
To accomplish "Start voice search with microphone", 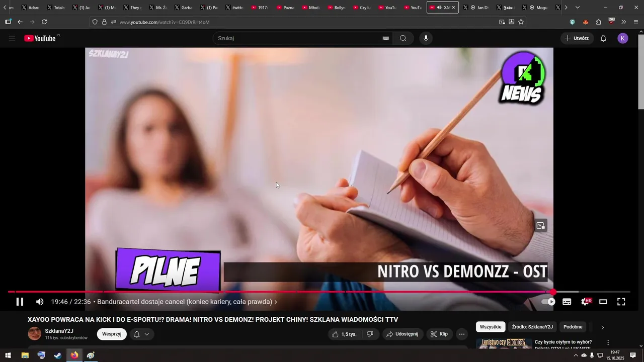I will tap(426, 38).
